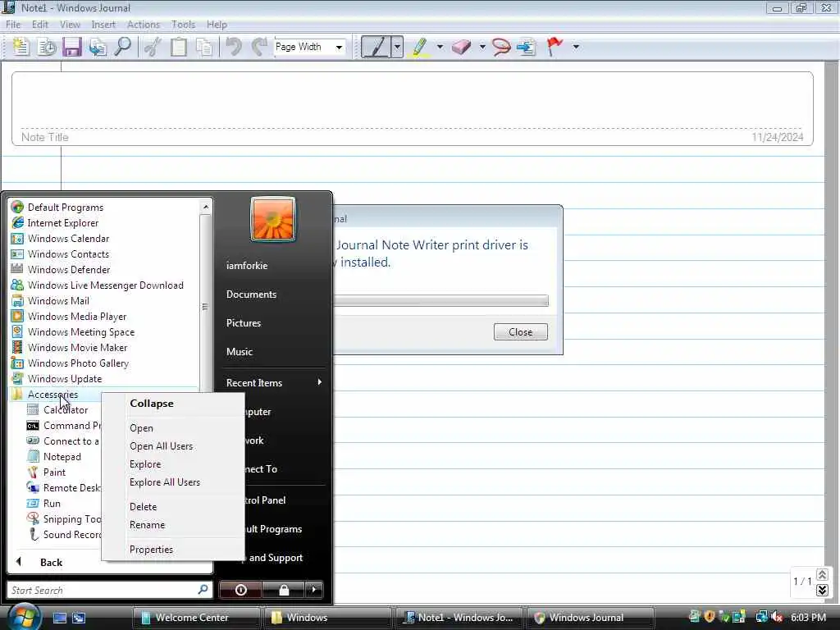Click the Undo arrow icon
Image resolution: width=840 pixels, height=630 pixels.
click(x=234, y=47)
